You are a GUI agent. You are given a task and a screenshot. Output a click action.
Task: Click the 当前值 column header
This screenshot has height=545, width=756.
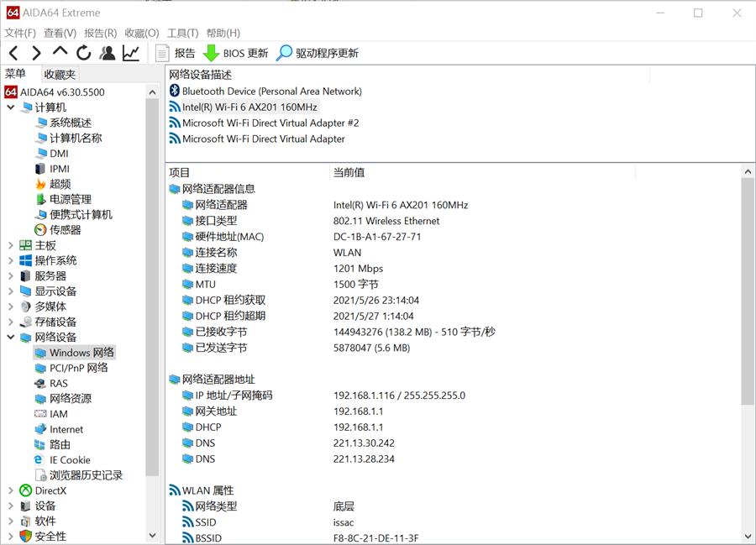click(x=349, y=172)
